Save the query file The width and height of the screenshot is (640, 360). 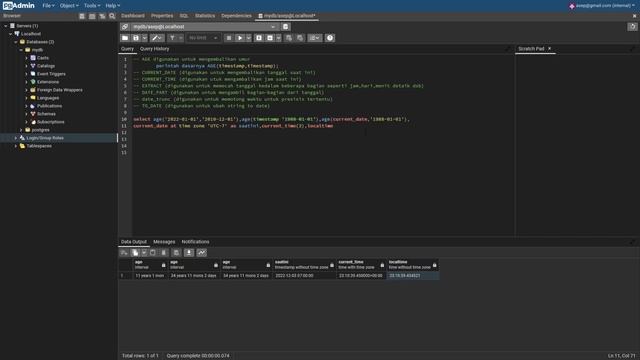click(136, 38)
